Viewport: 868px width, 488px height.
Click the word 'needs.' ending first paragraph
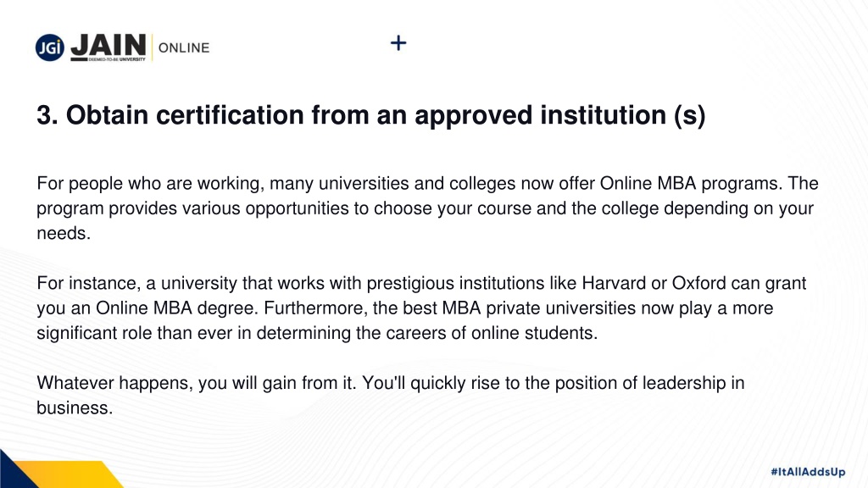tap(64, 234)
